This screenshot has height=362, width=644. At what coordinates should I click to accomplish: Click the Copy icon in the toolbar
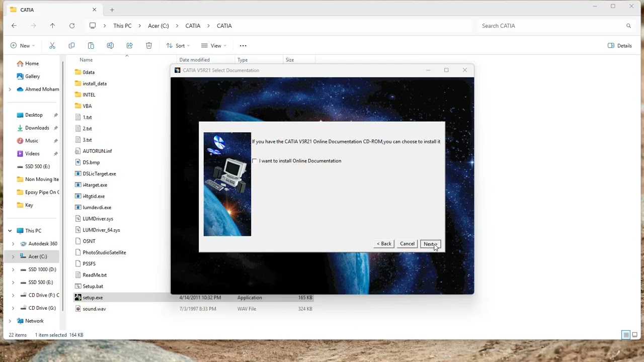(71, 45)
